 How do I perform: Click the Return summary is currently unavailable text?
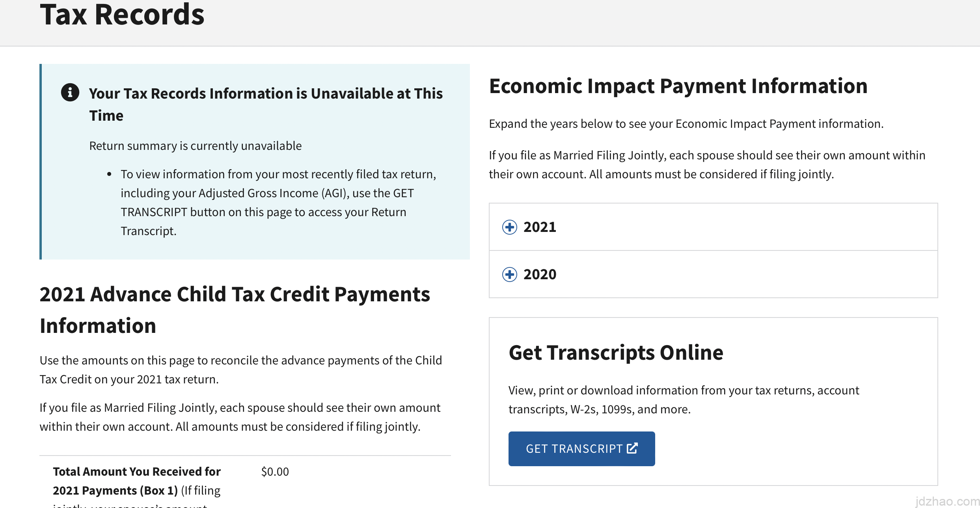pyautogui.click(x=195, y=146)
